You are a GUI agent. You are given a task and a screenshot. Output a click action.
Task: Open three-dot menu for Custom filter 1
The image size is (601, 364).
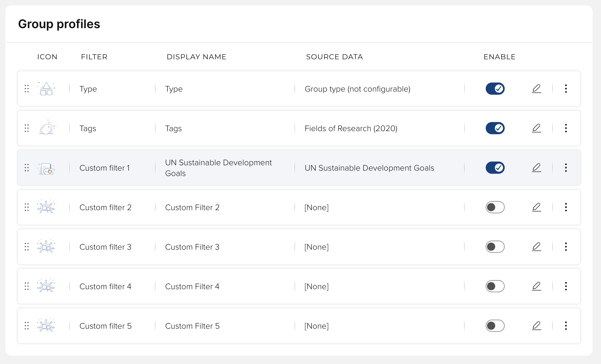[566, 168]
